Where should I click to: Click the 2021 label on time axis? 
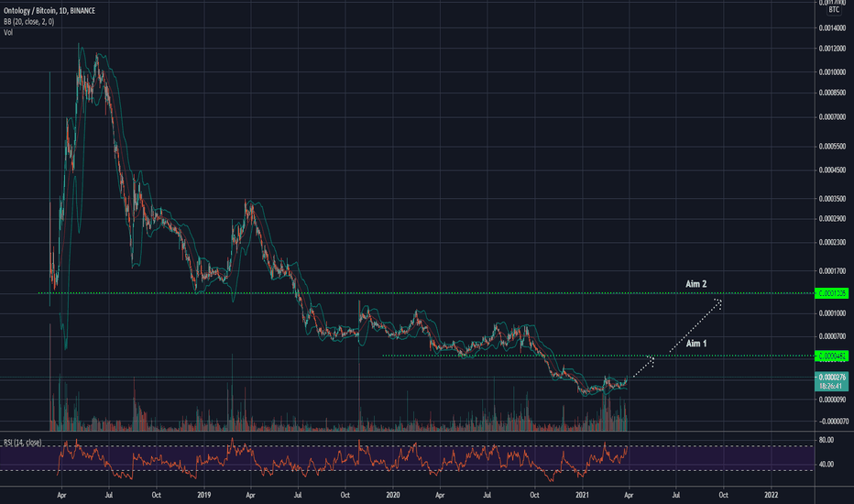pyautogui.click(x=582, y=495)
